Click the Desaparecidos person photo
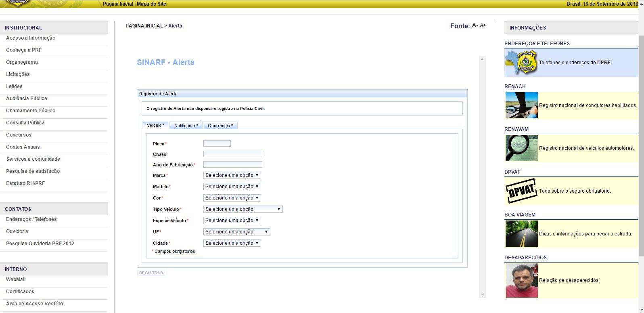Screen dimensions: 644x313 pyautogui.click(x=521, y=280)
